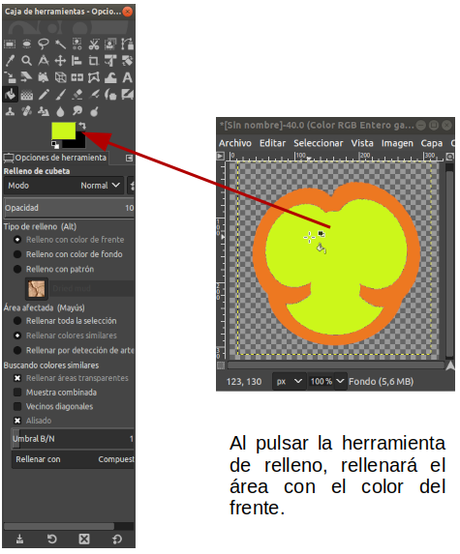Screen dimensions: 460x554
Task: Adjust the Umbral B/N threshold slider
Action: coord(73,439)
